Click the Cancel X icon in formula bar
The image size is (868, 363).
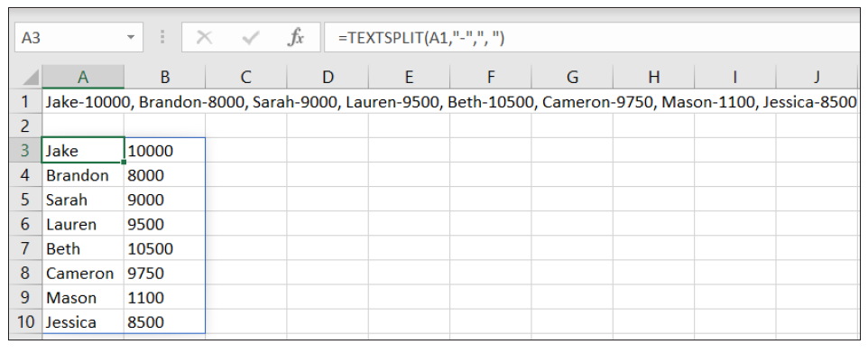(x=205, y=38)
